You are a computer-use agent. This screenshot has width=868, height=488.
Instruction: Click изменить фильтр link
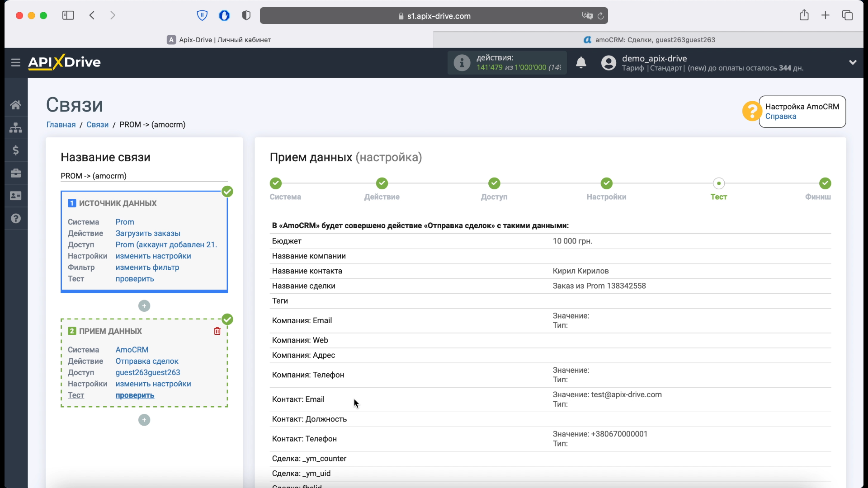pos(147,267)
